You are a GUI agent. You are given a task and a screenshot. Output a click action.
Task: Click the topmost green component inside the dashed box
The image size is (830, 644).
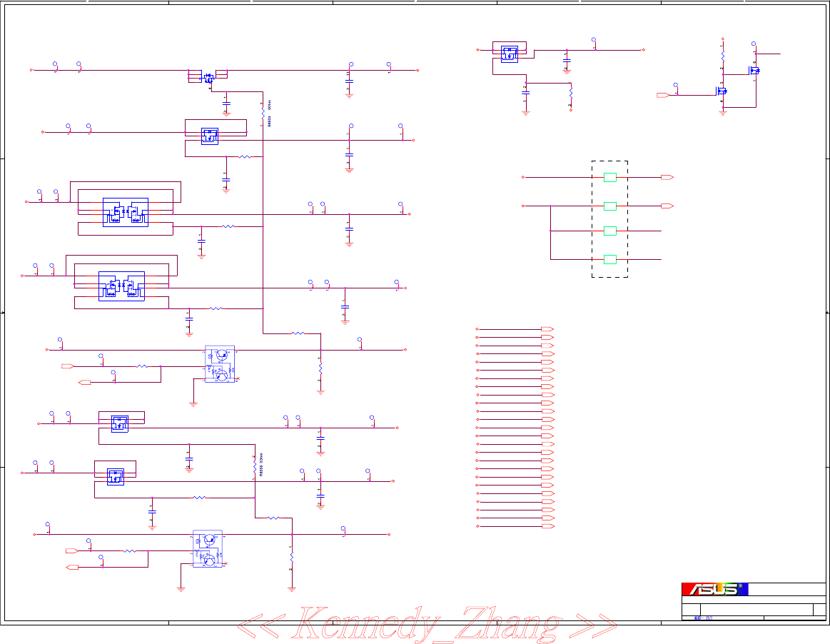click(609, 177)
